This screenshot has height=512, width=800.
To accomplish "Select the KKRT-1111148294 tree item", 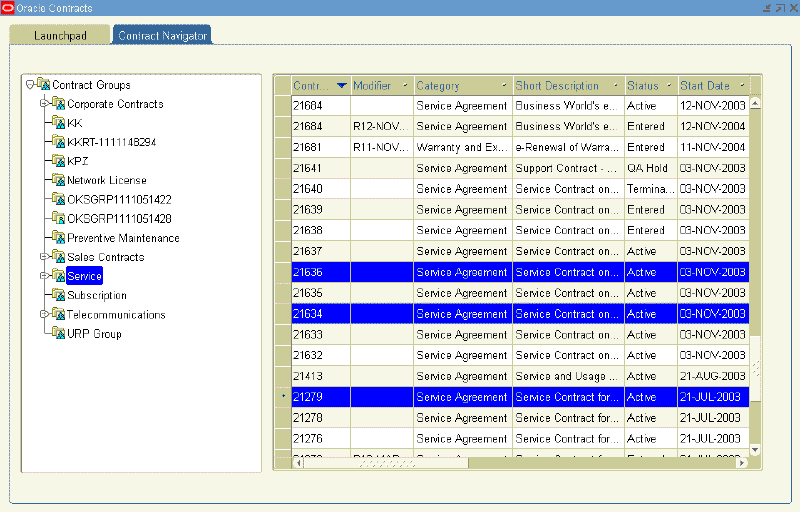I will click(x=111, y=142).
